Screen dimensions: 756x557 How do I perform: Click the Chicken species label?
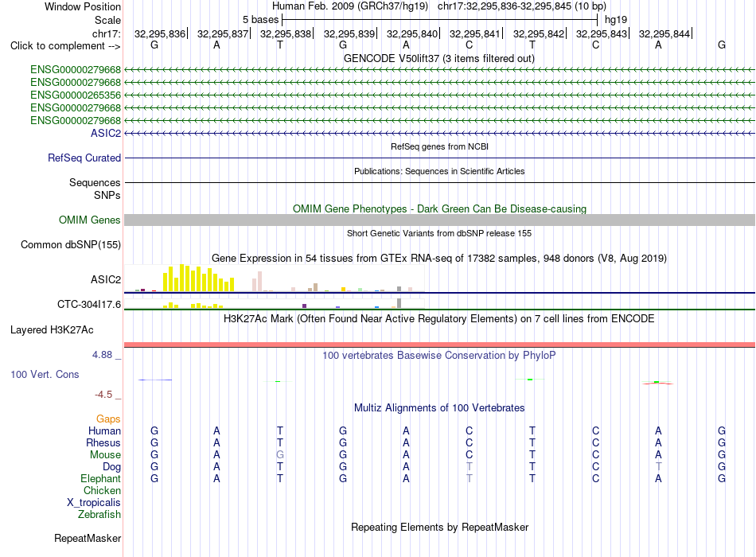[x=102, y=490]
